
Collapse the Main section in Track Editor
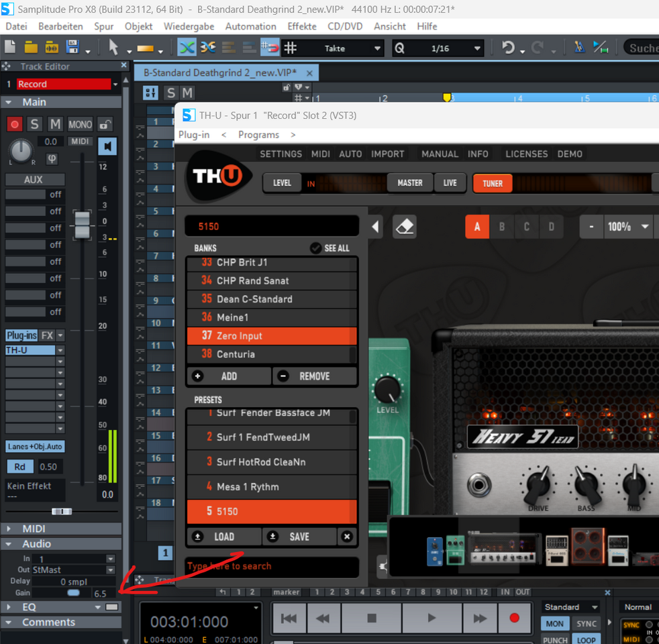click(9, 102)
